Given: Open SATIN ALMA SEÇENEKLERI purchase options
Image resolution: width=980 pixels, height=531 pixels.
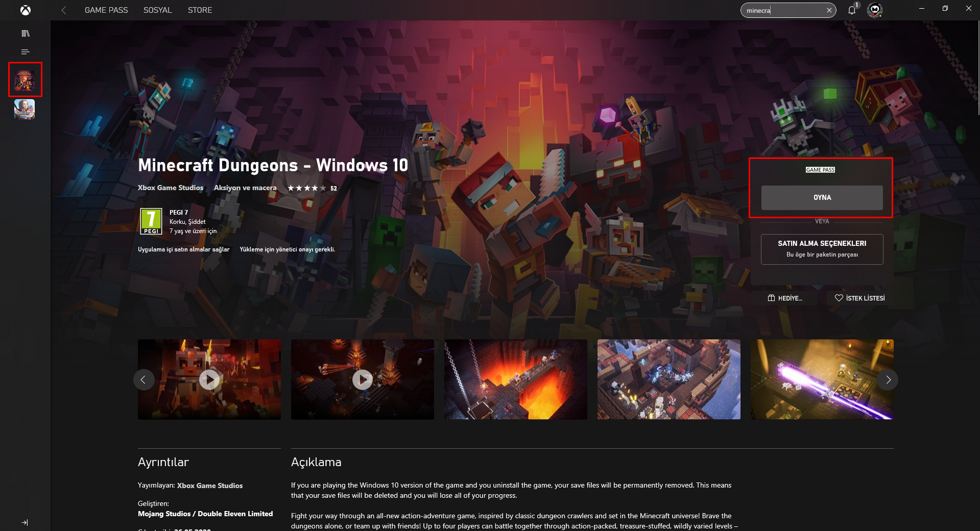Looking at the screenshot, I should click(822, 249).
